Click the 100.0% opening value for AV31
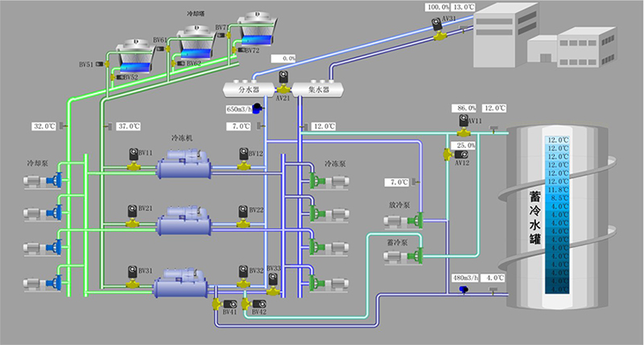The width and height of the screenshot is (644, 345). [438, 6]
